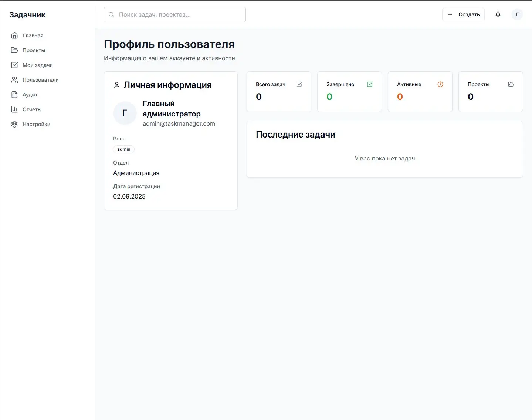The width and height of the screenshot is (532, 420).
Task: Click the Настройки gear icon
Action: (x=14, y=124)
